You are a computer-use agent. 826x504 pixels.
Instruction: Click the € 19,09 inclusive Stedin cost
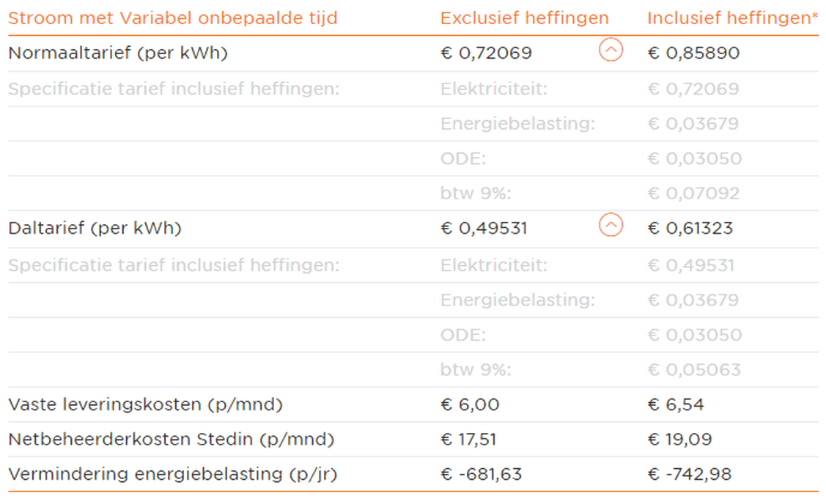pos(679,440)
